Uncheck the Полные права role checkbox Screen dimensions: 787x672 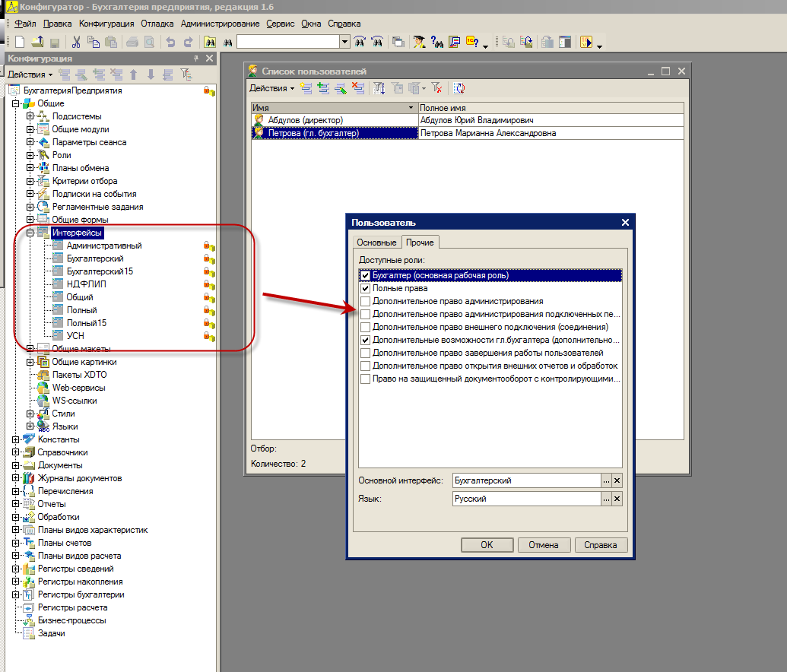pos(366,289)
